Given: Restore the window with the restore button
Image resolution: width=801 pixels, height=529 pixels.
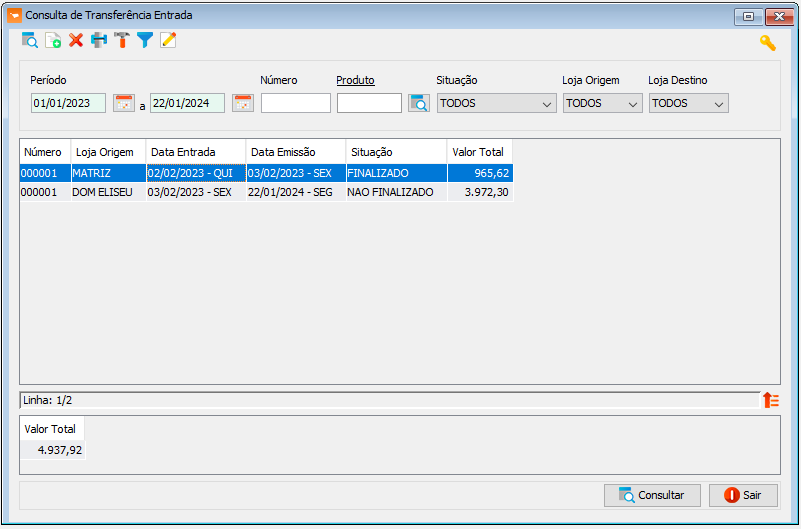Looking at the screenshot, I should (x=748, y=17).
